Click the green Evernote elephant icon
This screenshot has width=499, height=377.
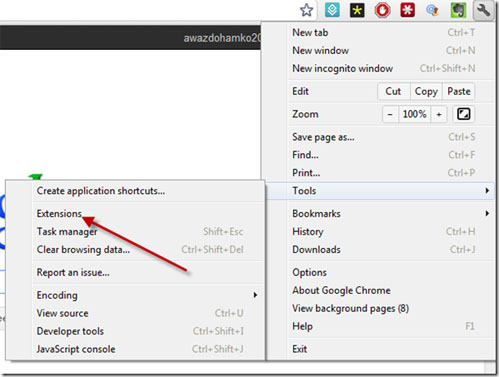pos(458,10)
